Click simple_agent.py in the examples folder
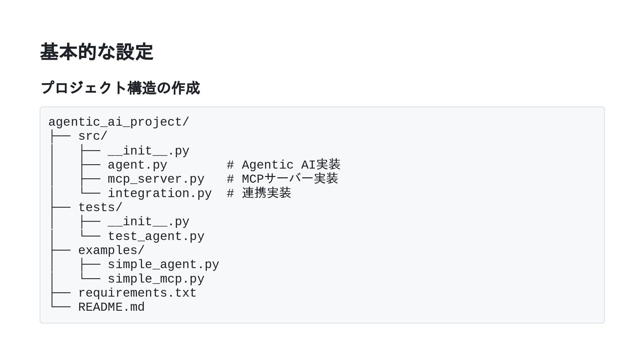644x362 pixels. [163, 264]
